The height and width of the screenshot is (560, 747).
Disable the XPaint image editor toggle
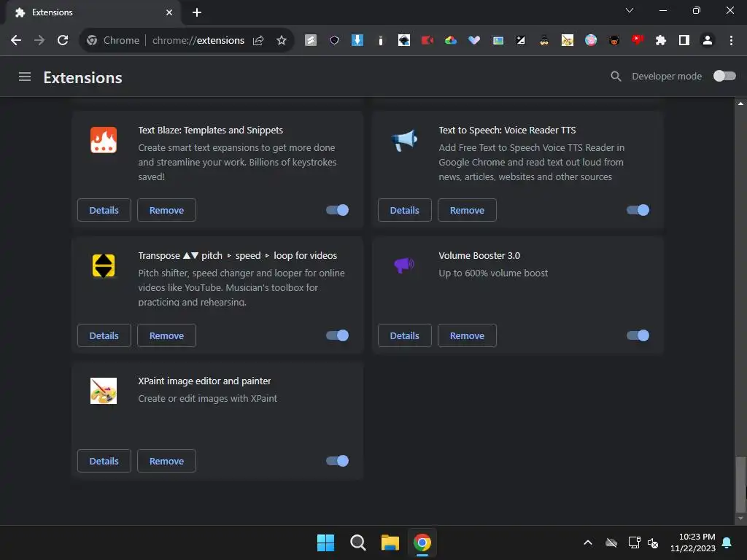point(337,461)
